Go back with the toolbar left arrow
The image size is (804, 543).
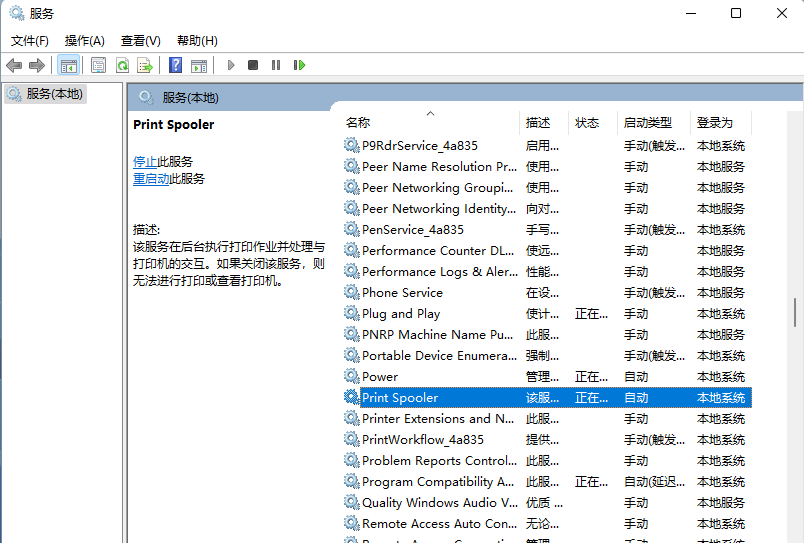point(14,65)
